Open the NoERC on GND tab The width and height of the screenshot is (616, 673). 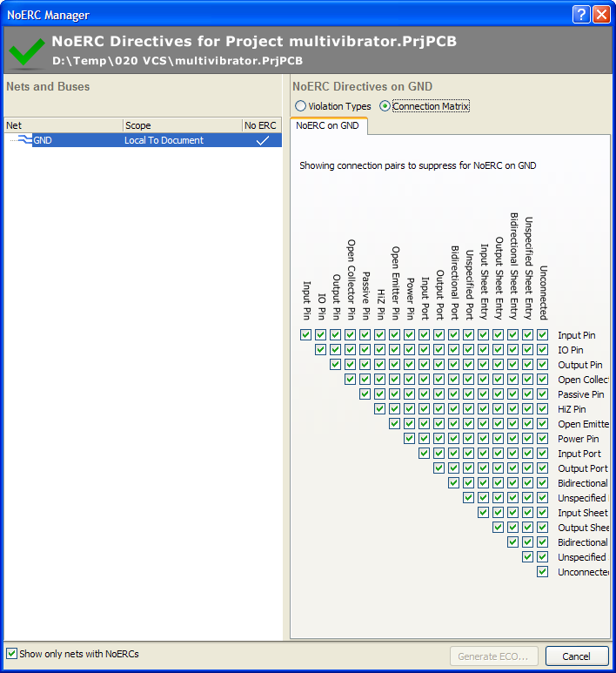click(x=328, y=125)
